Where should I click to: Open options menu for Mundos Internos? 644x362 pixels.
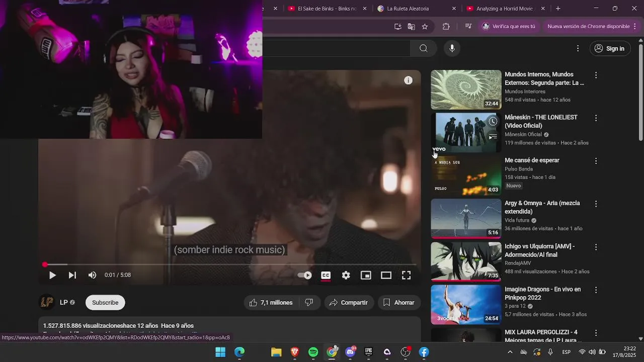[x=596, y=75]
